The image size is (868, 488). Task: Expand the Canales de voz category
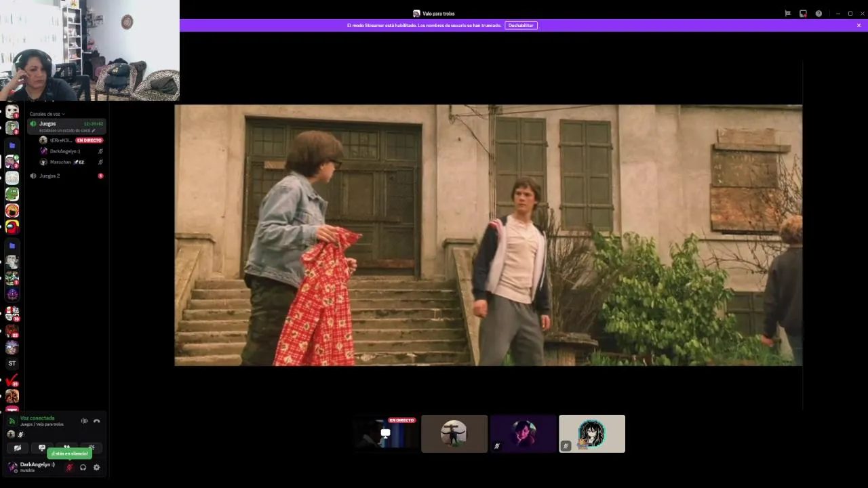pos(47,114)
